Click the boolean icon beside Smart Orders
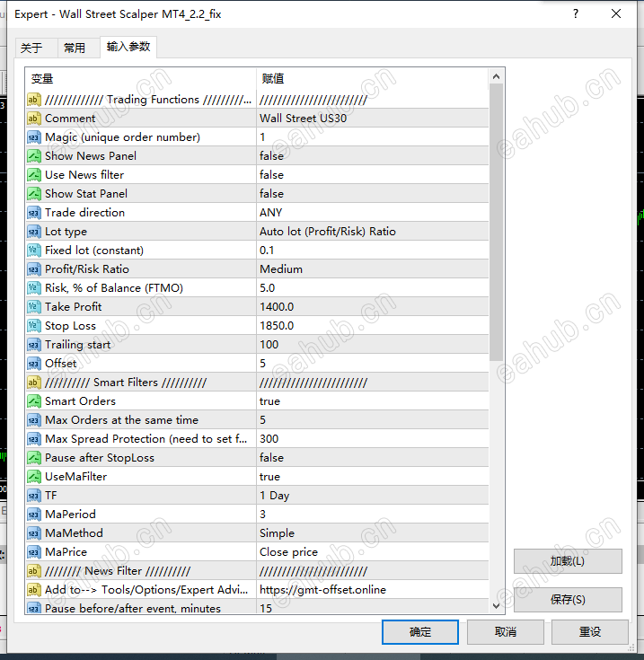 (x=34, y=401)
